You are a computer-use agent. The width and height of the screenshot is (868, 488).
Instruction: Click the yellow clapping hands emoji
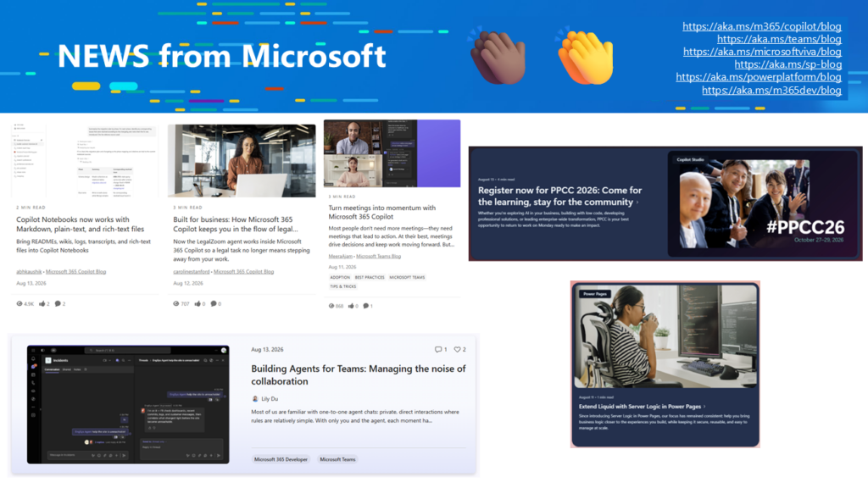click(586, 56)
